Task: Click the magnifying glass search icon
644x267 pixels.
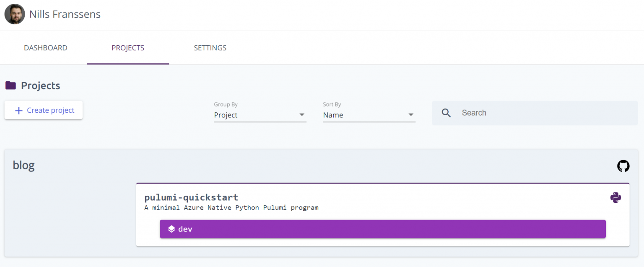Action: coord(446,113)
